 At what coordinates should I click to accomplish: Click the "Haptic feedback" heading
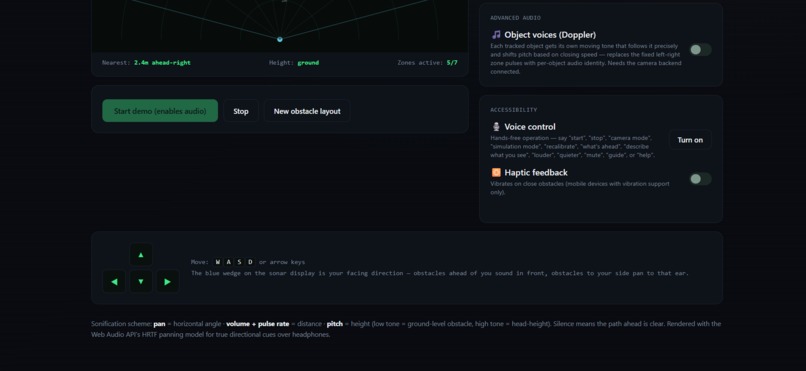[x=536, y=173]
